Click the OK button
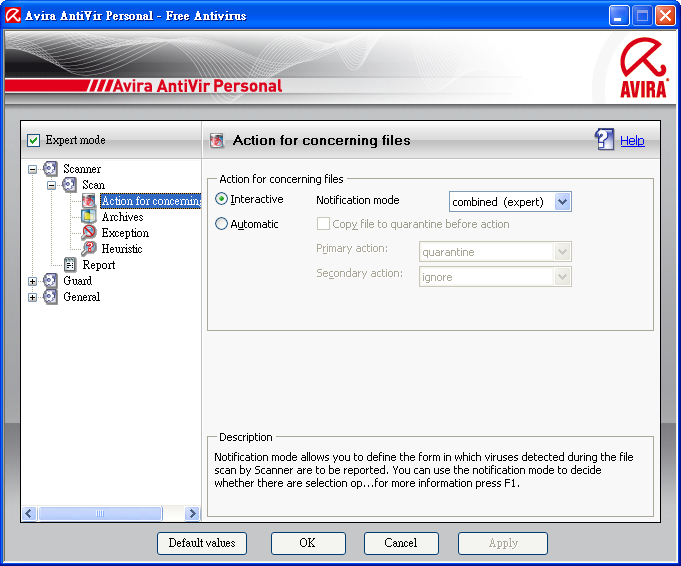 308,543
